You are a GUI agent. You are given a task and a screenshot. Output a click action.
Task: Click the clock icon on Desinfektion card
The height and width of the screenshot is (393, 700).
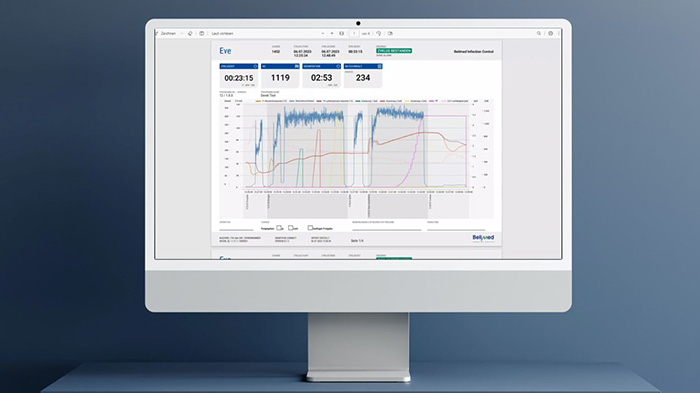[x=338, y=66]
